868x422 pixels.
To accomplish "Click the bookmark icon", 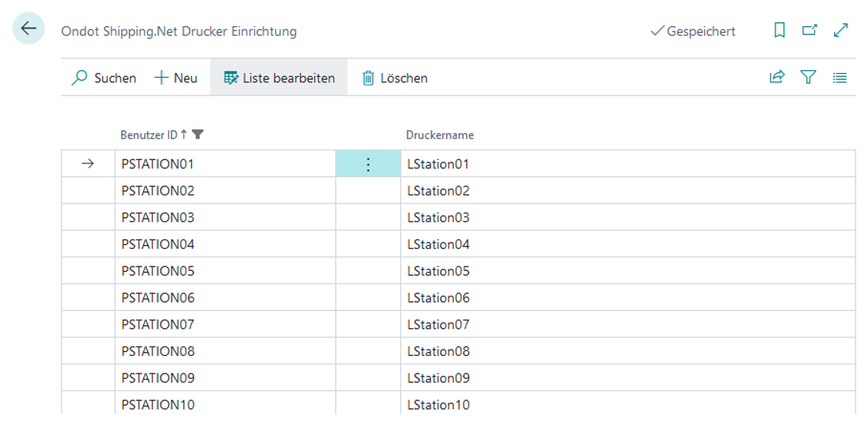I will (779, 31).
